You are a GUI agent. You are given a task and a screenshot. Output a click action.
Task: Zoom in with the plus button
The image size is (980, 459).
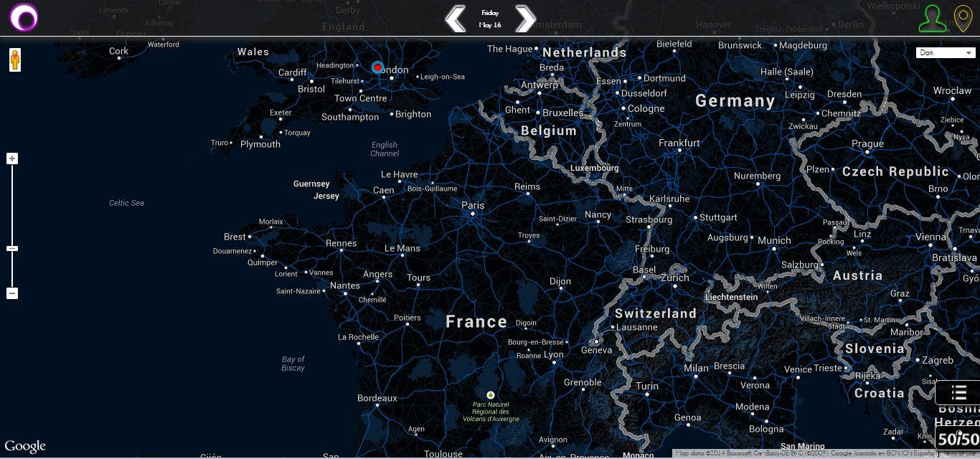point(12,158)
